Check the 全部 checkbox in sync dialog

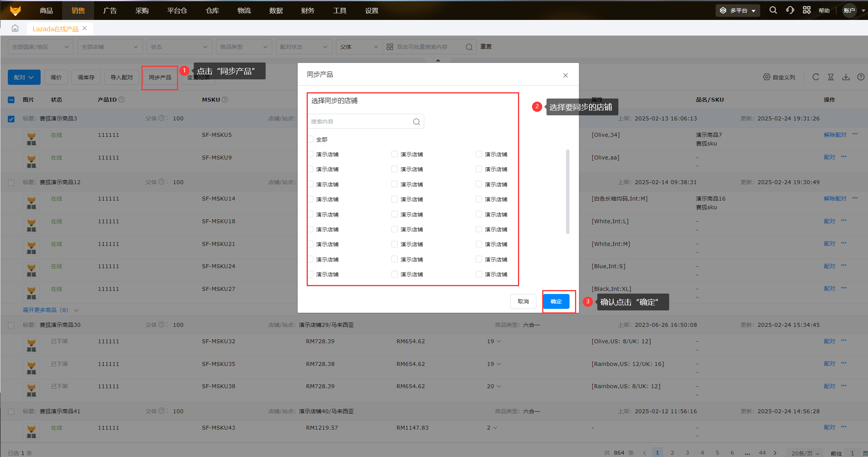[x=311, y=139]
